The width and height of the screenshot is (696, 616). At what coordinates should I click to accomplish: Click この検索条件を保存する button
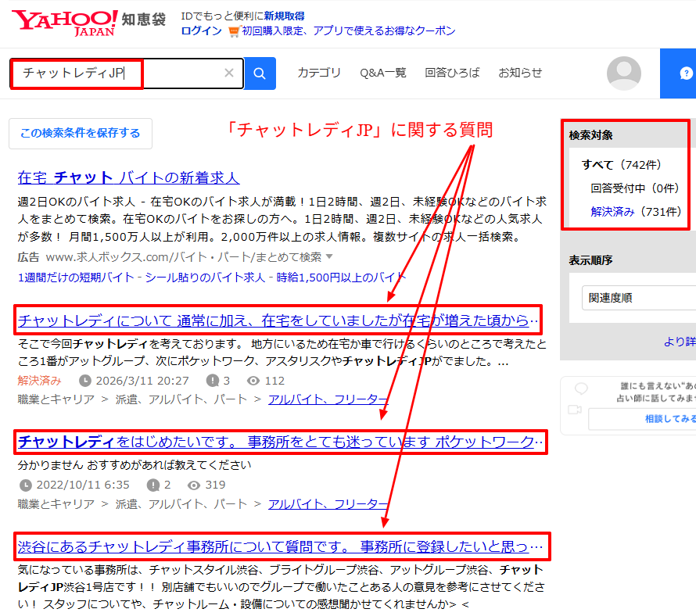pos(81,133)
